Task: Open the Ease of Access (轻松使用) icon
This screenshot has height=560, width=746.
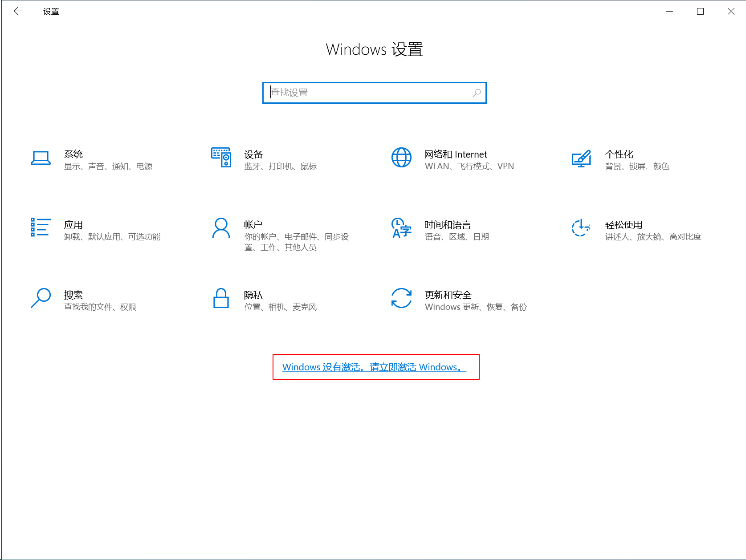Action: [x=581, y=227]
